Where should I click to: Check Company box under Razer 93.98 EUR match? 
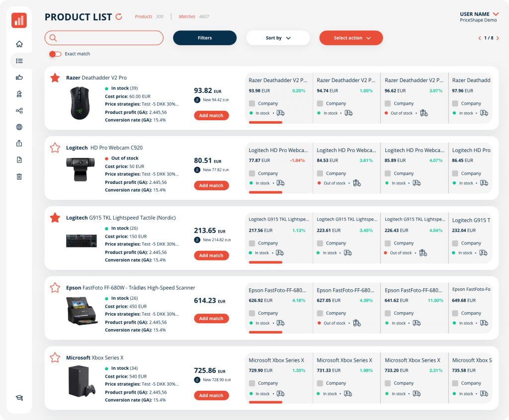(x=252, y=103)
